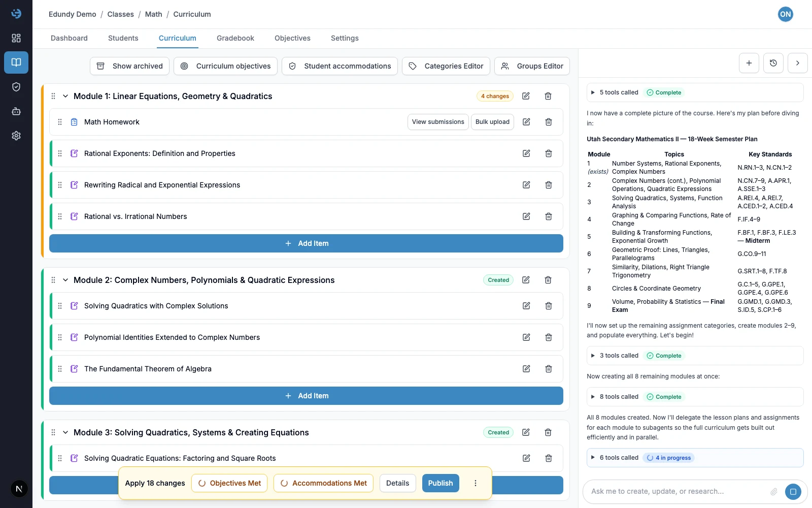Open chat history clock icon

(773, 63)
